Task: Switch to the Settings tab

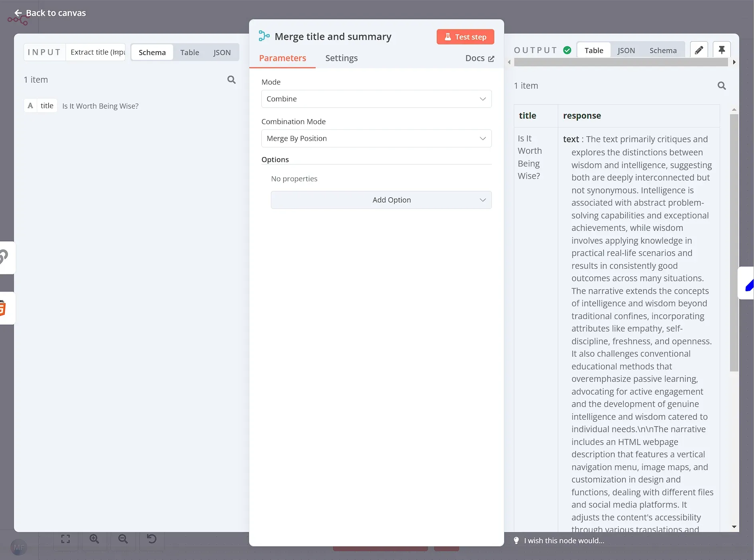Action: [x=341, y=58]
